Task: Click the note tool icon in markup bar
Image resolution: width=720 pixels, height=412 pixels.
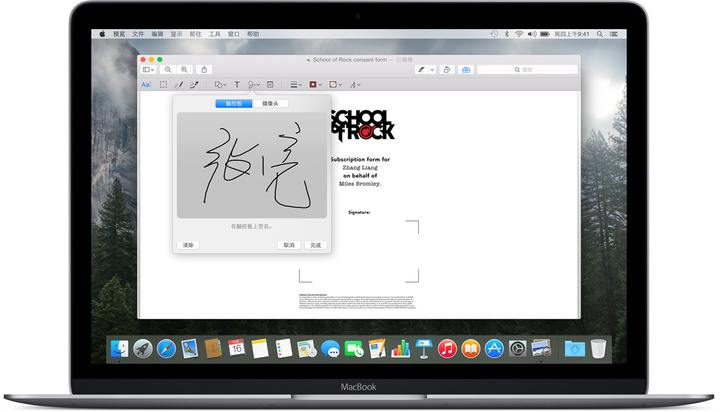Action: [270, 85]
